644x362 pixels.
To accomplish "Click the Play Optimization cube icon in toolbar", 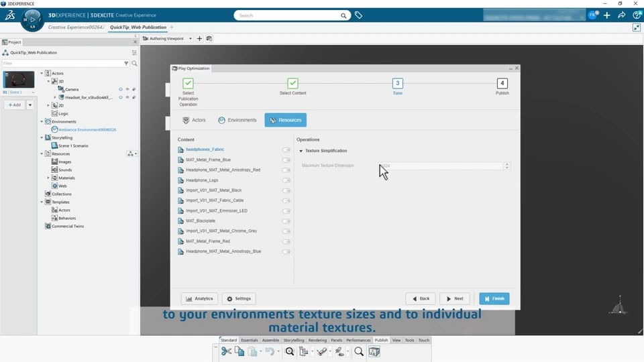I will point(374,351).
